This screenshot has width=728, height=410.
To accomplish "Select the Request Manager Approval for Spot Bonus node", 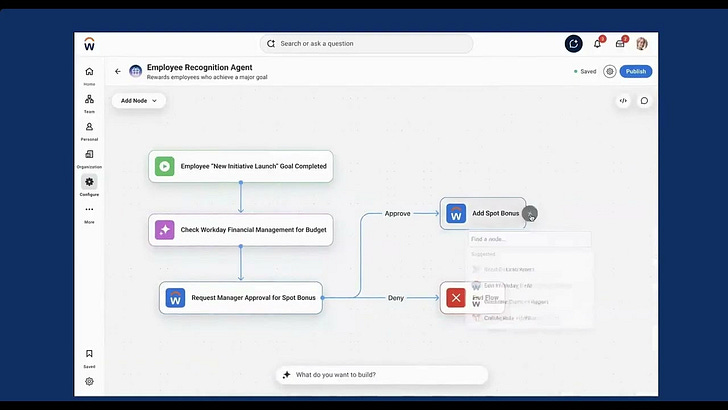I will pyautogui.click(x=240, y=298).
